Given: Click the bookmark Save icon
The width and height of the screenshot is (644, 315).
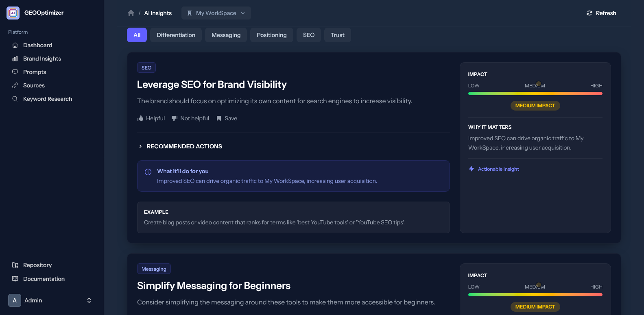Looking at the screenshot, I should (219, 118).
